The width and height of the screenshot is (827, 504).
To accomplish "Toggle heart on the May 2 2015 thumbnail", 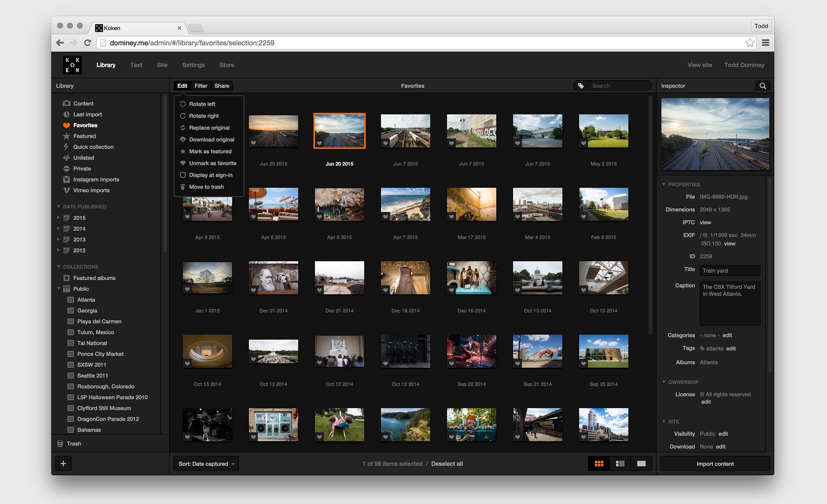I will tap(584, 143).
